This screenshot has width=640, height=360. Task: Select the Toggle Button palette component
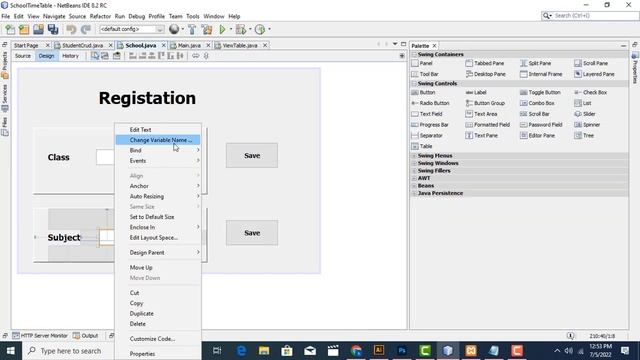[x=540, y=93]
